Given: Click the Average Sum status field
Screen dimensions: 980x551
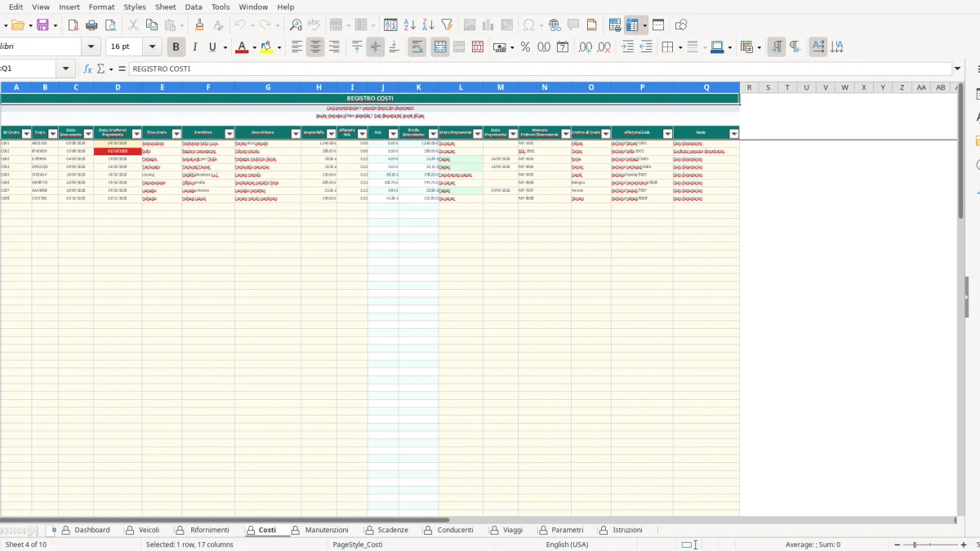Looking at the screenshot, I should (813, 544).
